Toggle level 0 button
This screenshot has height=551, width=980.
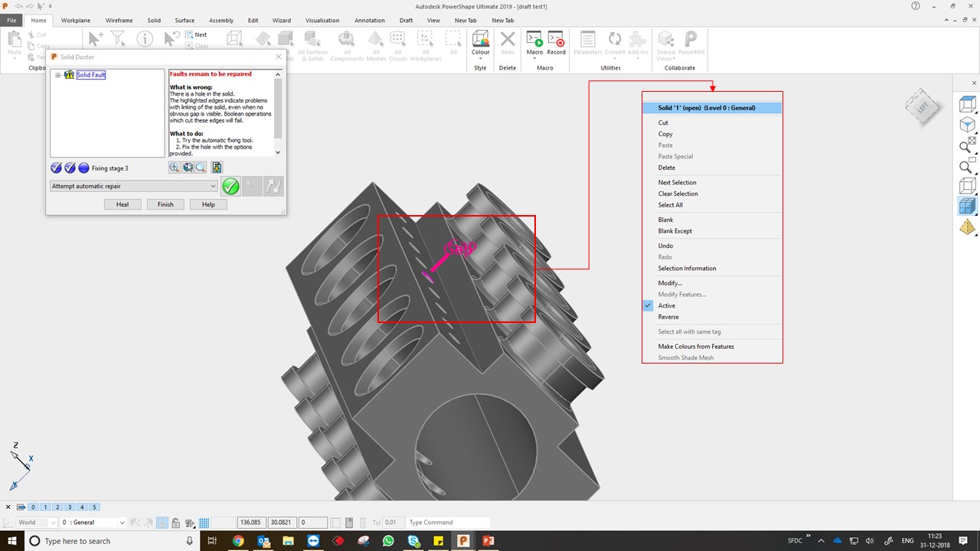33,507
